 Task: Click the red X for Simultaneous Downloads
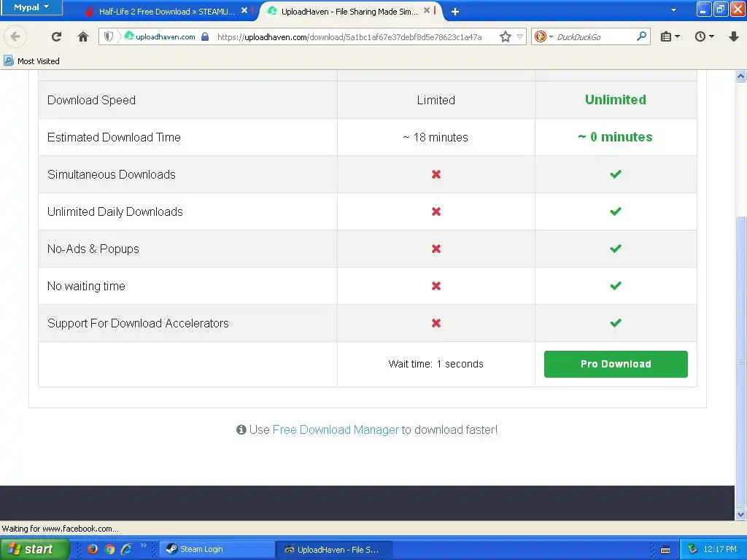[x=436, y=174]
